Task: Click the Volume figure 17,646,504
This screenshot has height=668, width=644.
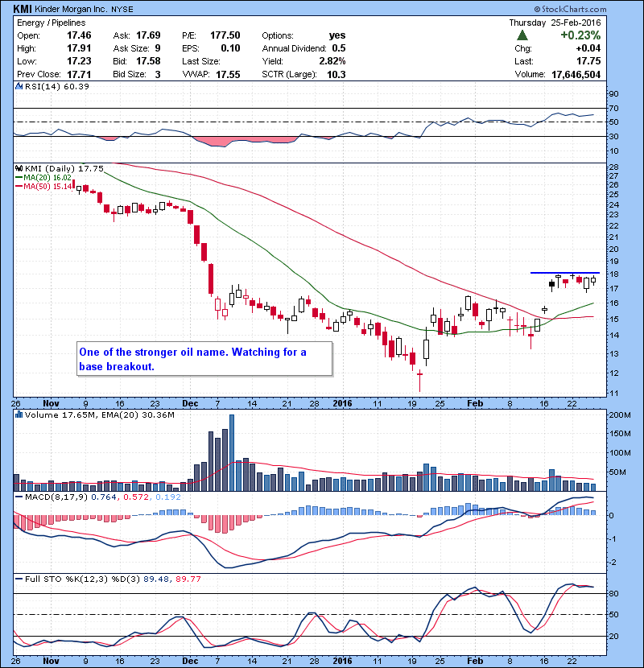Action: click(x=576, y=75)
